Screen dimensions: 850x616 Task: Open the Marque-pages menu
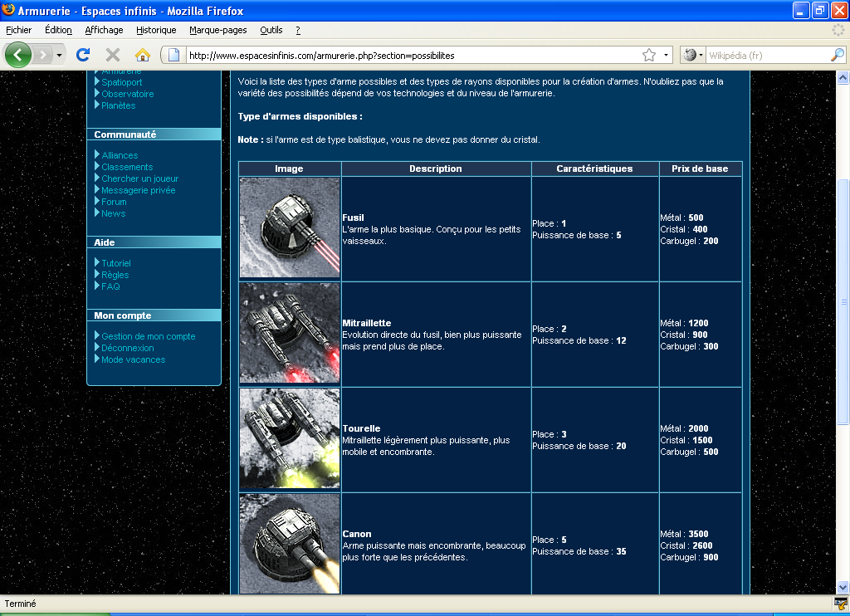[x=218, y=30]
